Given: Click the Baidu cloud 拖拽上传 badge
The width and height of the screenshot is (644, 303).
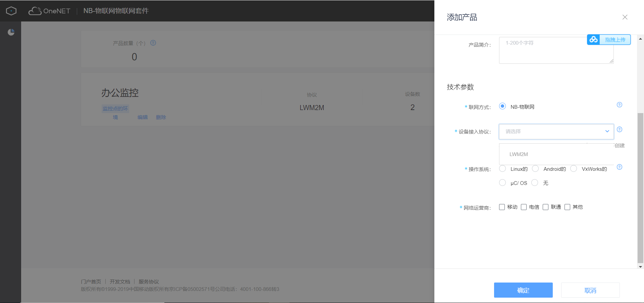Looking at the screenshot, I should click(x=609, y=40).
